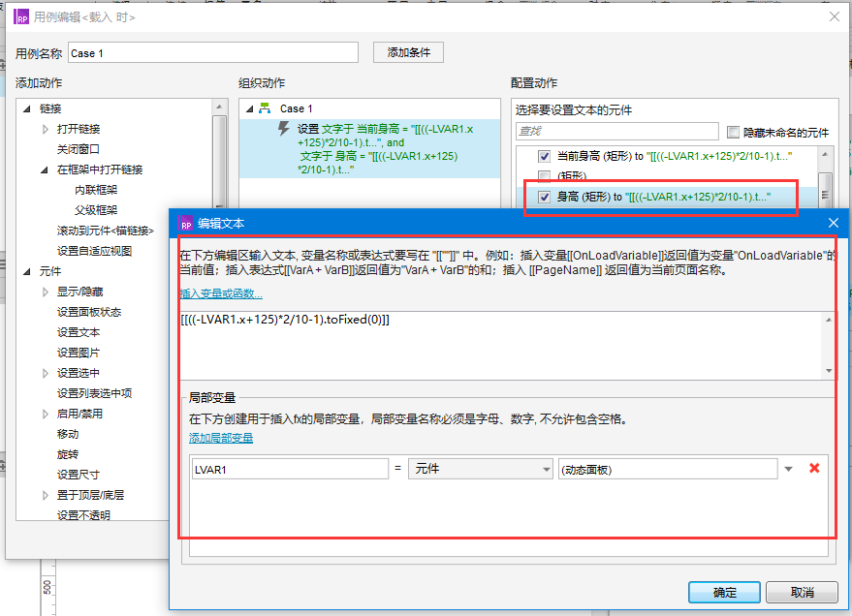
Task: Delete local variable LVAR1 via red X icon
Action: (813, 468)
